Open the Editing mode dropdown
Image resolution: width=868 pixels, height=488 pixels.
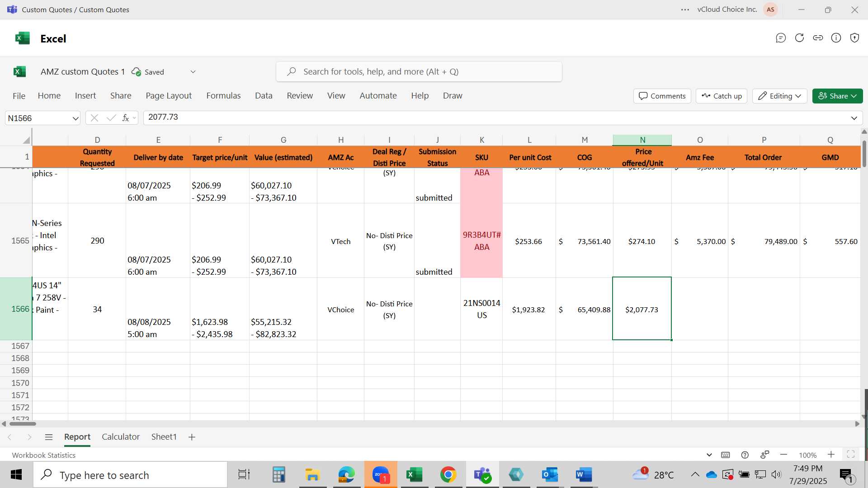[780, 96]
